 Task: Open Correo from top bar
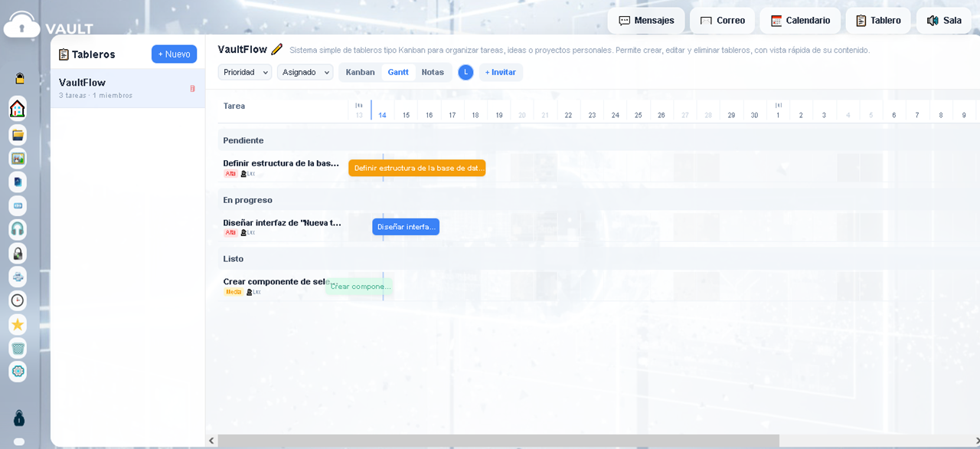tap(722, 21)
